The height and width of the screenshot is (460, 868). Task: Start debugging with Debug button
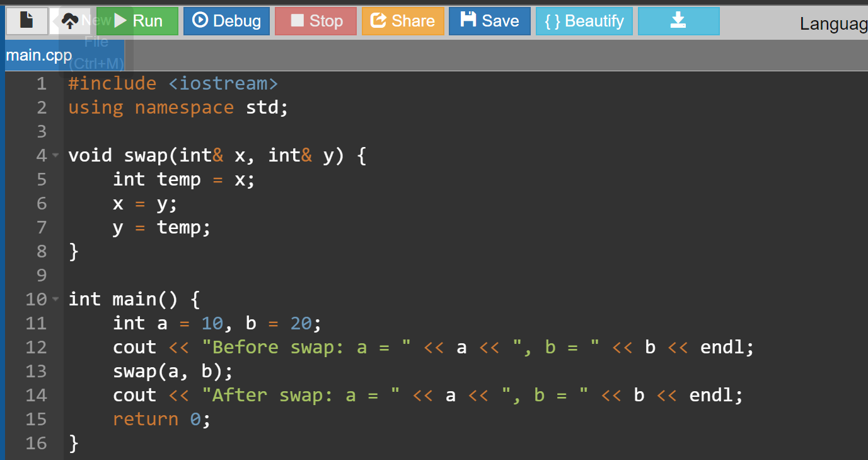(x=226, y=21)
